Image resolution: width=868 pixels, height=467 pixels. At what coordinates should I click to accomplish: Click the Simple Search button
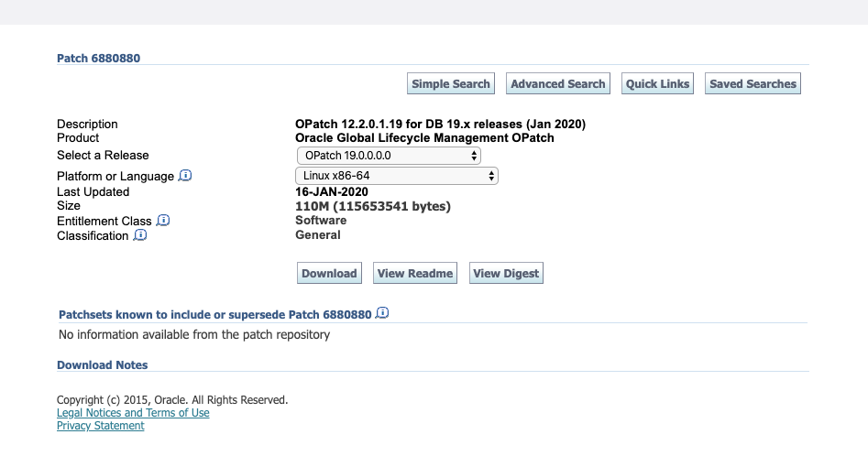coord(451,83)
